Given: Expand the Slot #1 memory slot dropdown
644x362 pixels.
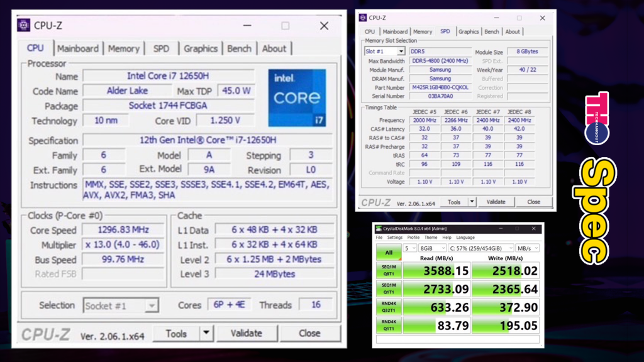Looking at the screenshot, I should pos(401,52).
